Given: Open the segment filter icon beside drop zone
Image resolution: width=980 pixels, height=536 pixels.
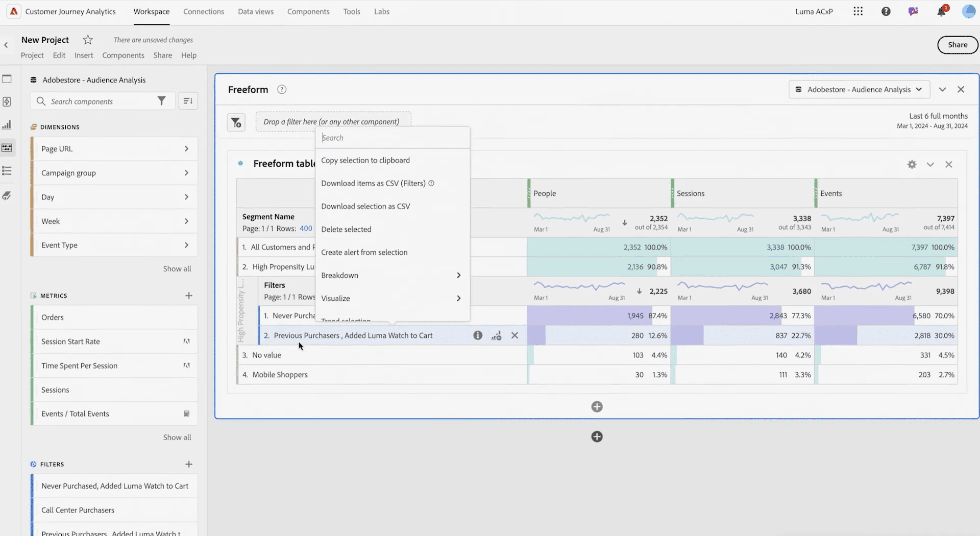Looking at the screenshot, I should click(x=236, y=122).
